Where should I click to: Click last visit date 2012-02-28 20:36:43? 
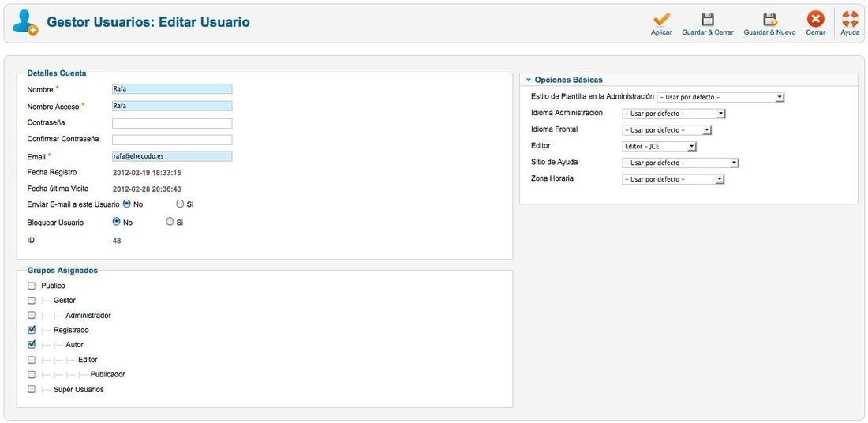point(147,189)
